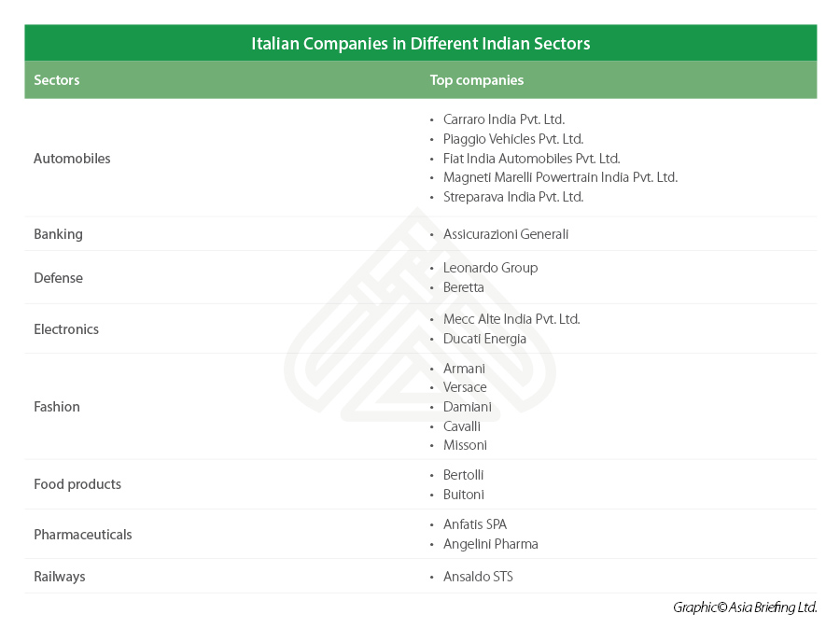
Task: Select 'Angelini Pharma' entry
Action: [x=490, y=544]
